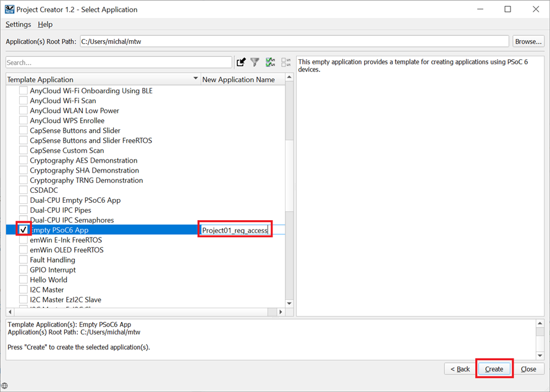The height and width of the screenshot is (392, 550).
Task: Check the I2C Master checkbox
Action: click(23, 290)
